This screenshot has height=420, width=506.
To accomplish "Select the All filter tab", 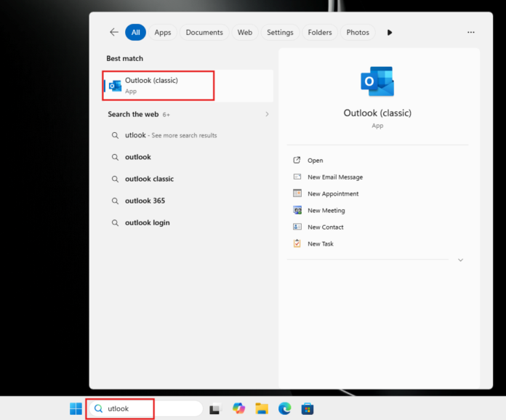I will click(x=135, y=32).
